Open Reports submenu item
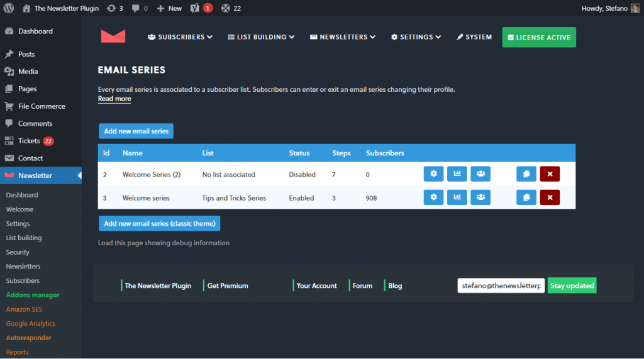644x359 pixels. 17,352
